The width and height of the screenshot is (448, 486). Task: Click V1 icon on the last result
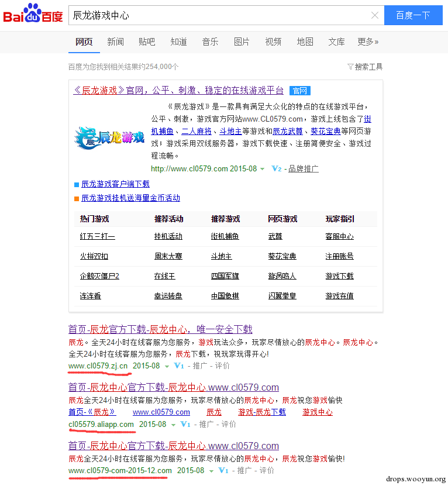pyautogui.click(x=223, y=470)
